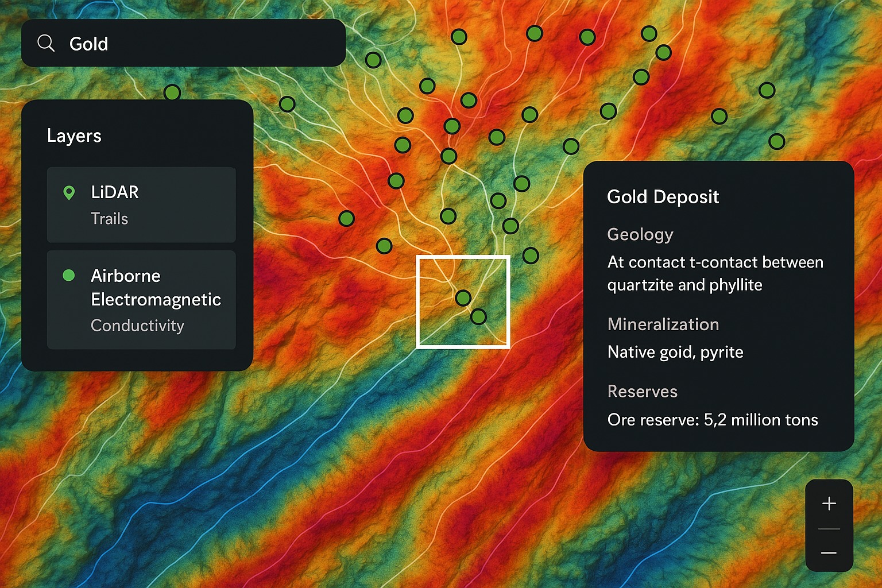Focus the Gold search field
The image size is (882, 588).
[183, 43]
